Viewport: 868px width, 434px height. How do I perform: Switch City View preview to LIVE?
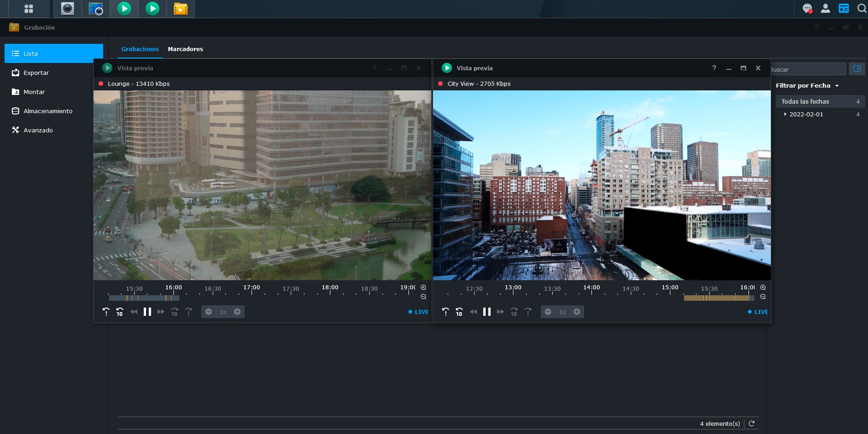[758, 312]
